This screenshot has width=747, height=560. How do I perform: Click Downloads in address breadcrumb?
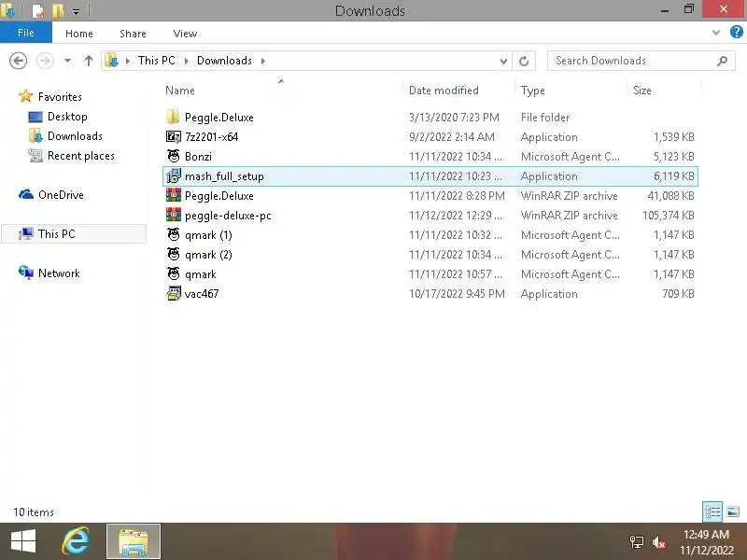coord(224,61)
